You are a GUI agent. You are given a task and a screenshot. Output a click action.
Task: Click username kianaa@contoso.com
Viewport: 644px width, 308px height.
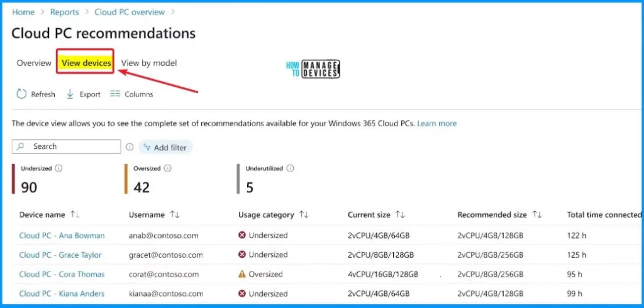(x=166, y=294)
